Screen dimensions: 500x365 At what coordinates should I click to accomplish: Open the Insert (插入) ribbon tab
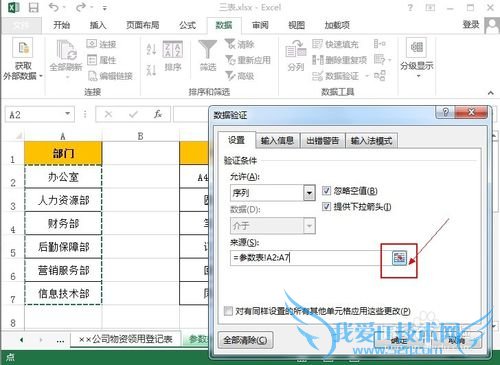(x=98, y=25)
